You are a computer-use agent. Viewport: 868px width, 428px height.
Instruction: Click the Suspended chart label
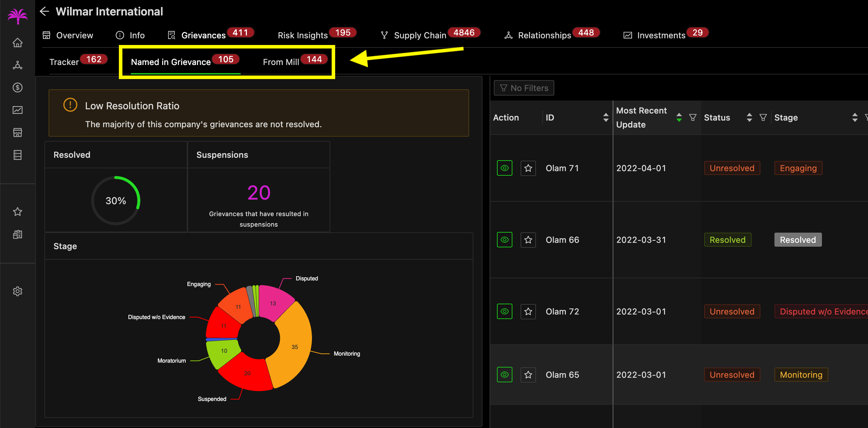212,399
